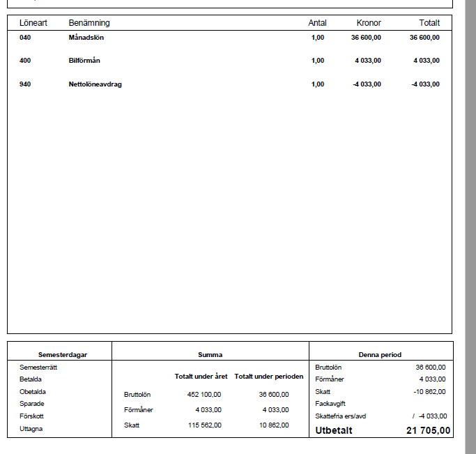
Task: Select löneart code 940
Action: tap(25, 84)
